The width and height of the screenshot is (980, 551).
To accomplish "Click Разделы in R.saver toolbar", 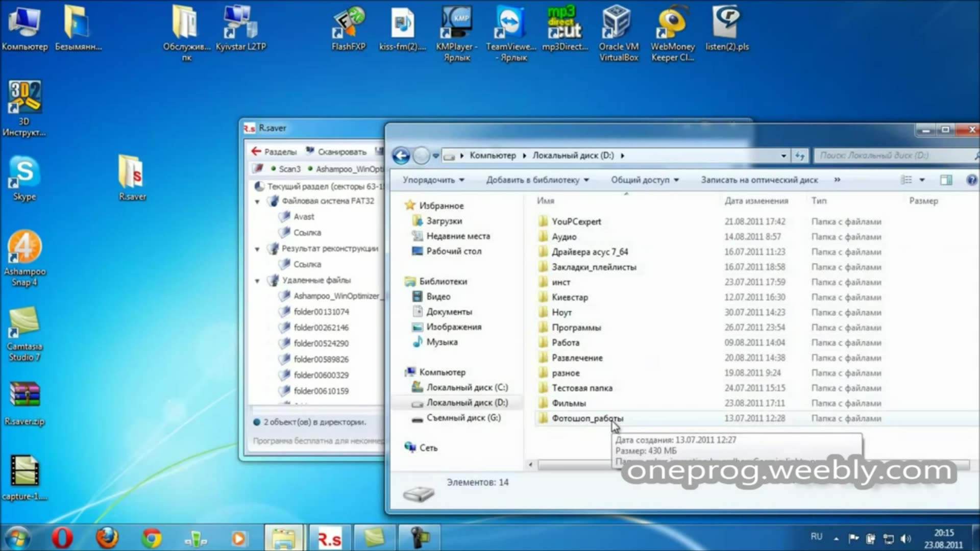I will [274, 152].
